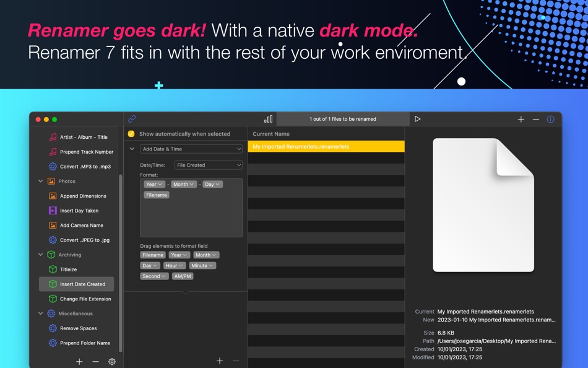
Task: Click AM/PM element in drag palette
Action: pyautogui.click(x=183, y=276)
